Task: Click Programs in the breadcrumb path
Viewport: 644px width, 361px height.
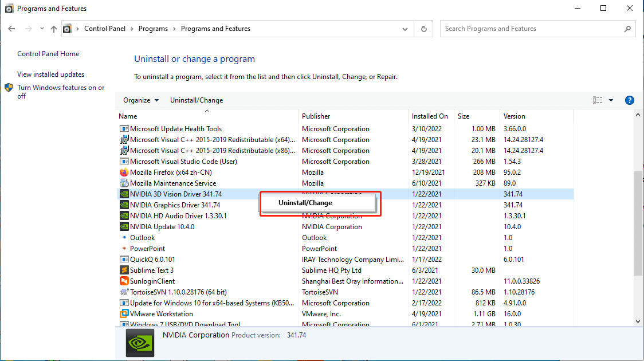Action: (x=153, y=29)
